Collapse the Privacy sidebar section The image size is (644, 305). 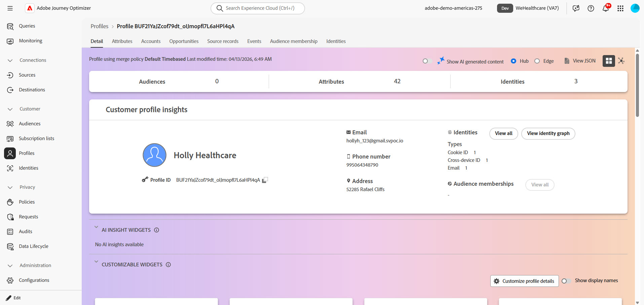(10, 187)
